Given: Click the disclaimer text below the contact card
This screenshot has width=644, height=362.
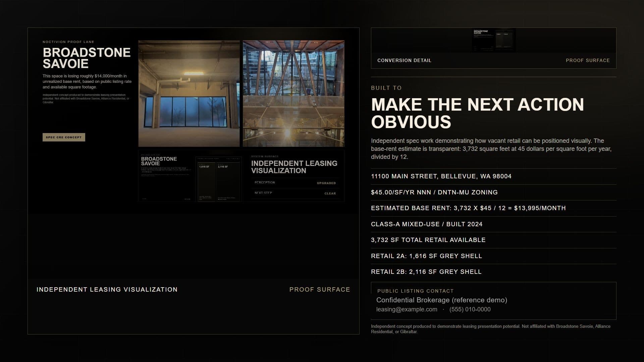Looking at the screenshot, I should pos(491,329).
